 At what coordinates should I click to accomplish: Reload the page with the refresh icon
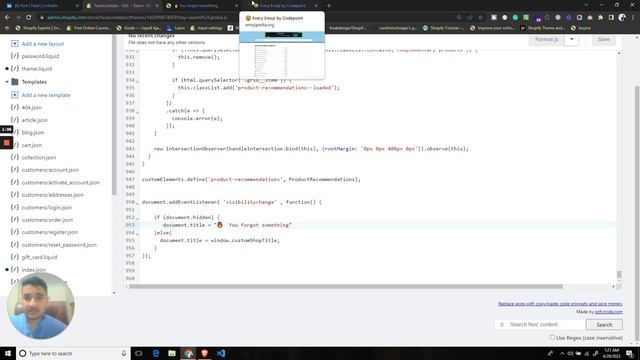tap(29, 18)
